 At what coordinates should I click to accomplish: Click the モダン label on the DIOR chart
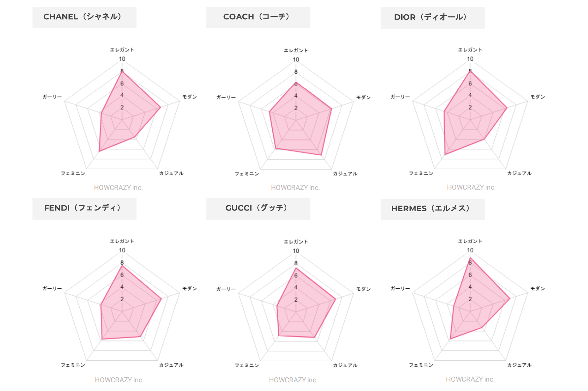pos(537,97)
